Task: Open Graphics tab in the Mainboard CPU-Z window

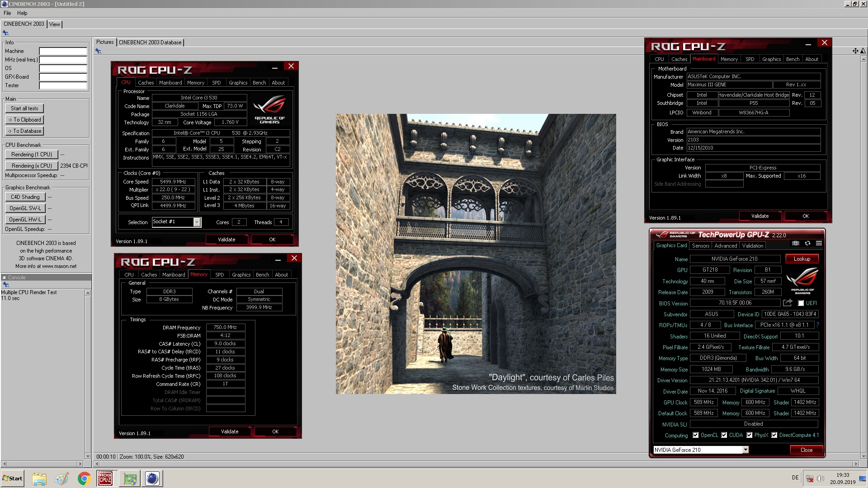Action: coord(771,59)
